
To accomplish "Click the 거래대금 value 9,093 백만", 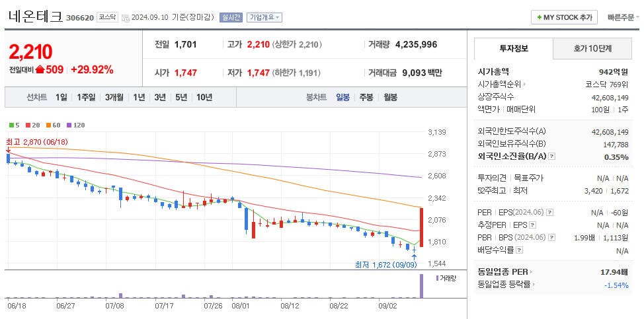I will click(423, 73).
